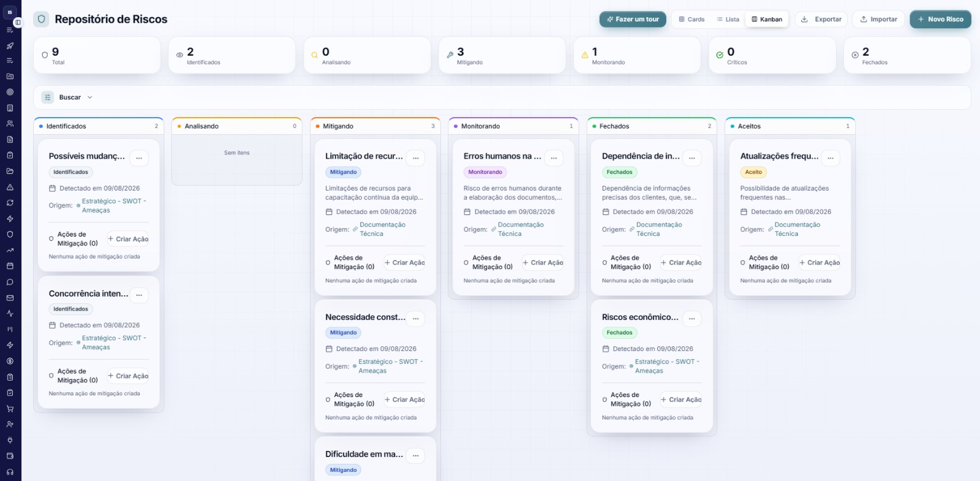Switch to the Lista view
Screen dimensions: 980x481
pos(728,20)
